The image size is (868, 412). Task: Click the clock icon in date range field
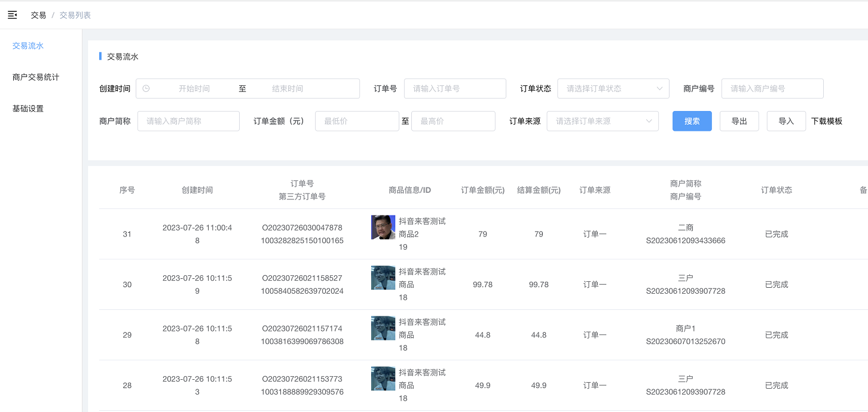(x=146, y=88)
